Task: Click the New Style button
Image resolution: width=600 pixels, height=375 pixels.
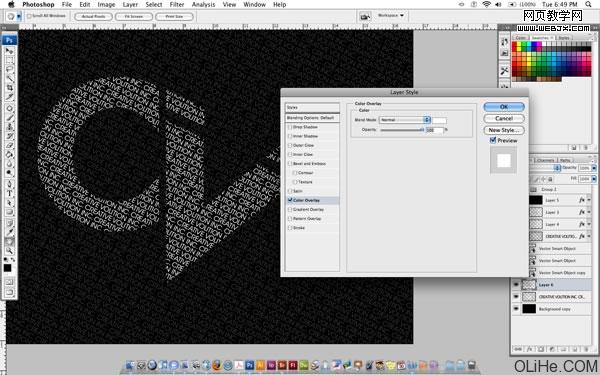Action: pyautogui.click(x=504, y=130)
